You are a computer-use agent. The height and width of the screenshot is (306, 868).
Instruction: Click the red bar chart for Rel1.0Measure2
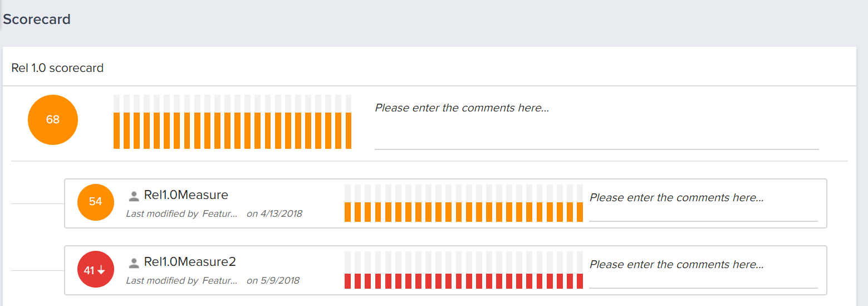(464, 270)
